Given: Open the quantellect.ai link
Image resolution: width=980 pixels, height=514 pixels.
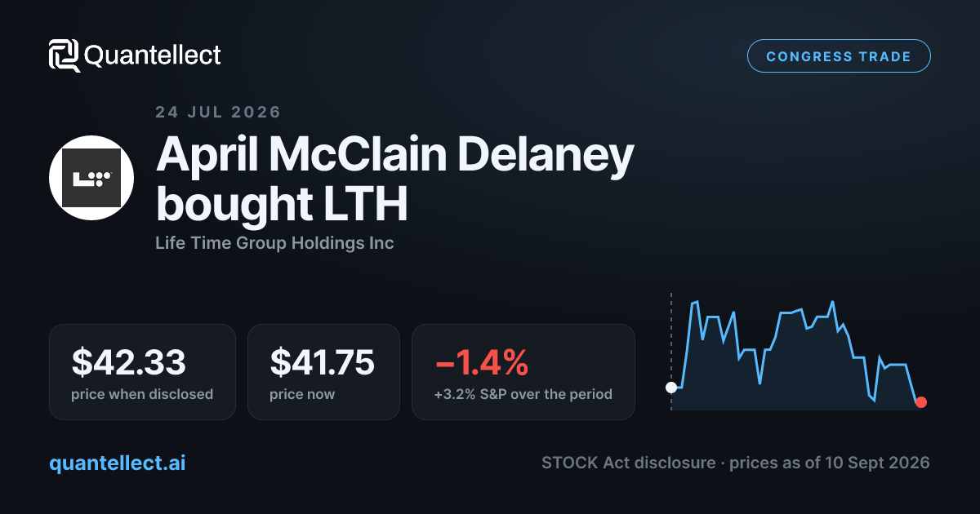Looking at the screenshot, I should (x=118, y=463).
